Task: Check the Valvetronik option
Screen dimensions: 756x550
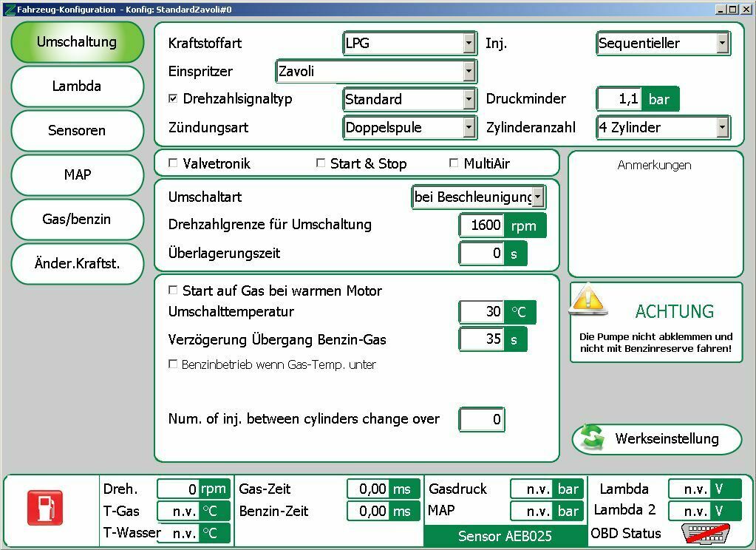Action: (172, 163)
